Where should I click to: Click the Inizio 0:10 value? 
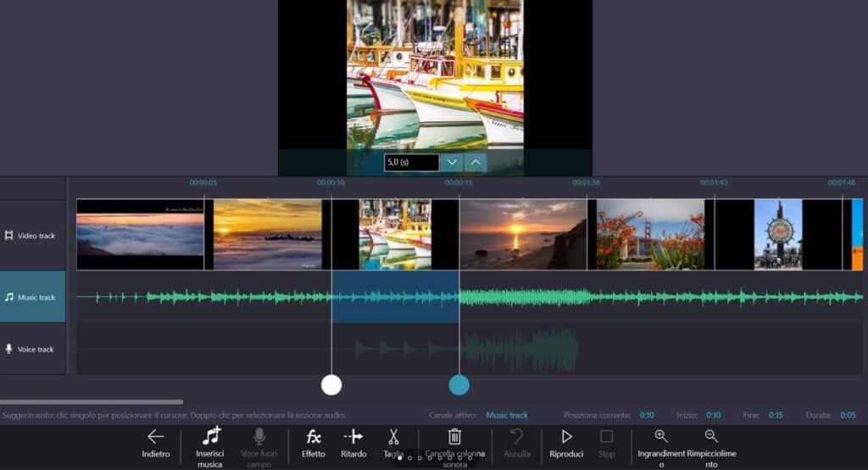click(x=713, y=415)
